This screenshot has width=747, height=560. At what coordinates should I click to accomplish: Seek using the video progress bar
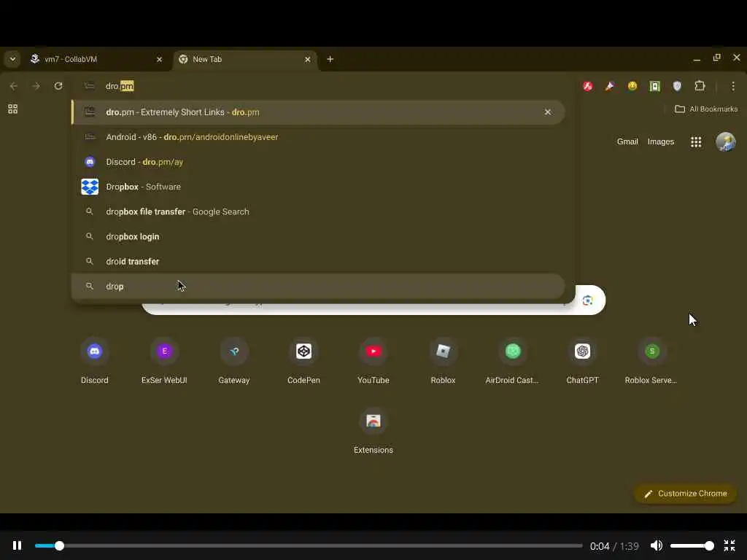pyautogui.click(x=309, y=545)
